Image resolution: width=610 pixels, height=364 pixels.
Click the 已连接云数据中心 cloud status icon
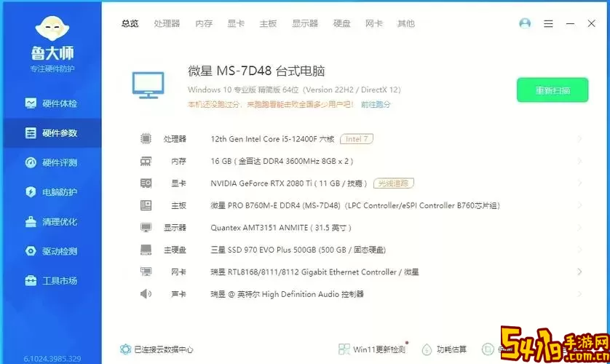point(125,349)
